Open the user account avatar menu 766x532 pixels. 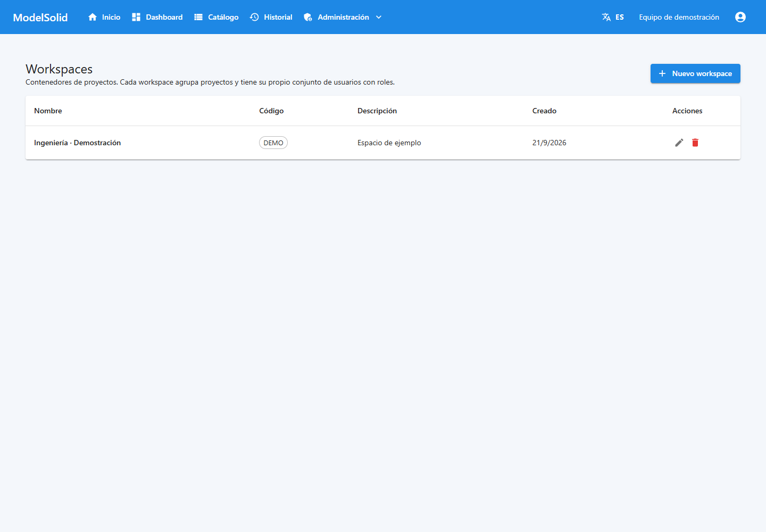[740, 17]
